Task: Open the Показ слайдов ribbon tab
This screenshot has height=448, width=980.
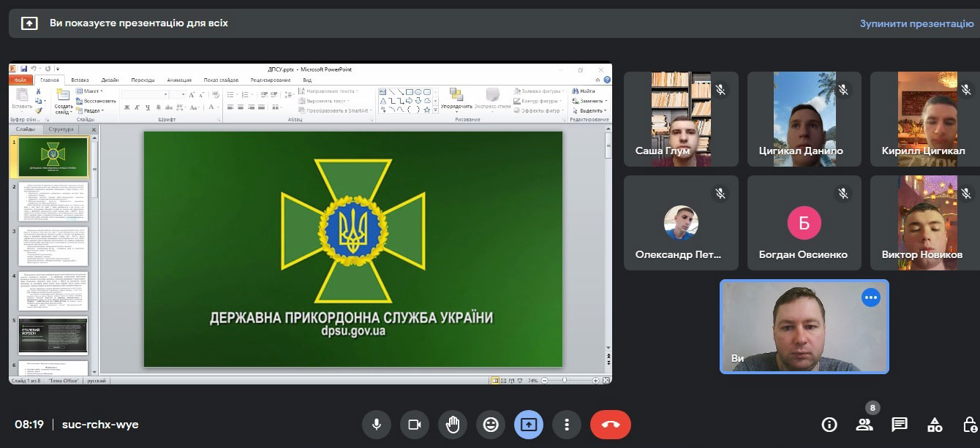Action: (221, 80)
